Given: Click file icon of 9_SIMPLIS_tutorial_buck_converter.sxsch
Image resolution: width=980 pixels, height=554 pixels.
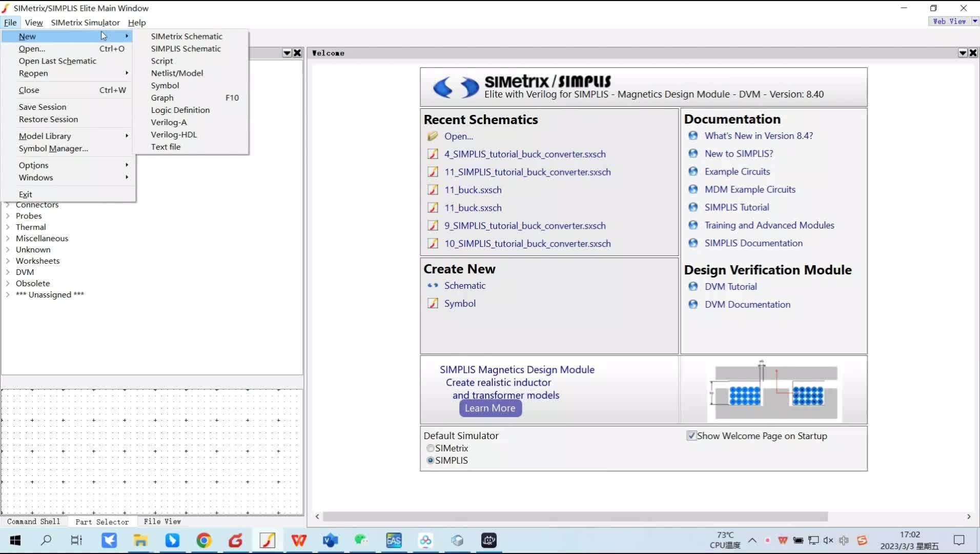Looking at the screenshot, I should pos(433,226).
